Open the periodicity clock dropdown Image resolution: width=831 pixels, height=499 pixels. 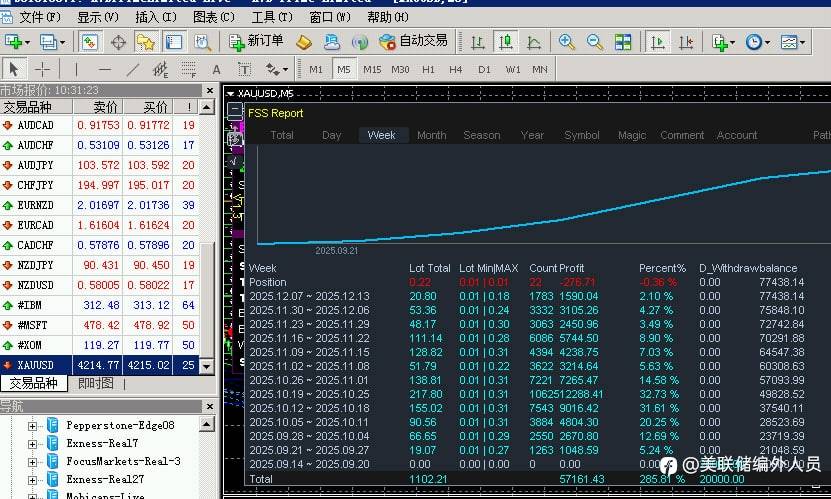point(756,42)
